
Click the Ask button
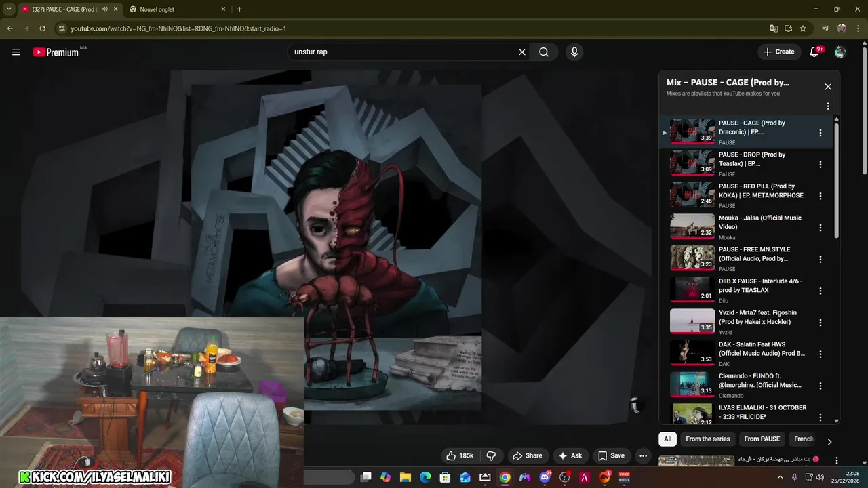pos(570,455)
